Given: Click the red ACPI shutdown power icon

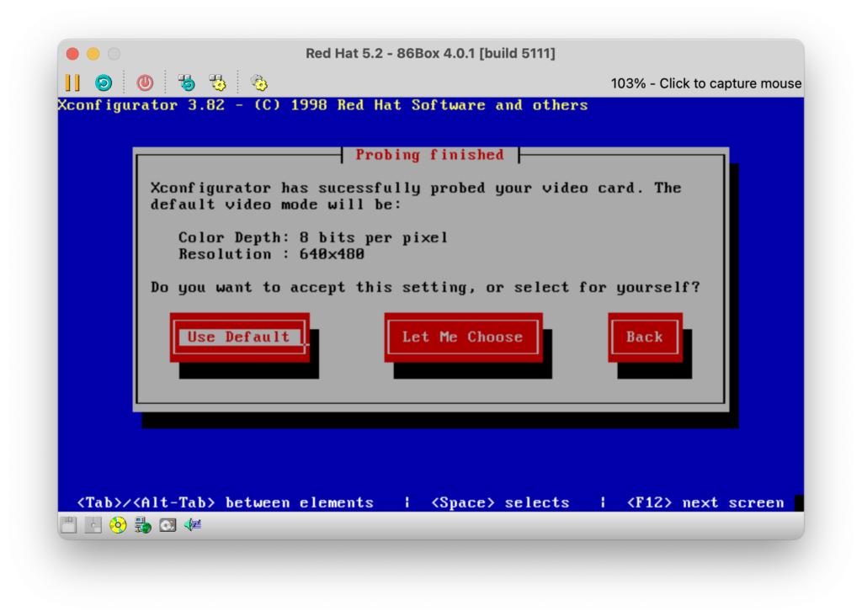Looking at the screenshot, I should click(145, 83).
